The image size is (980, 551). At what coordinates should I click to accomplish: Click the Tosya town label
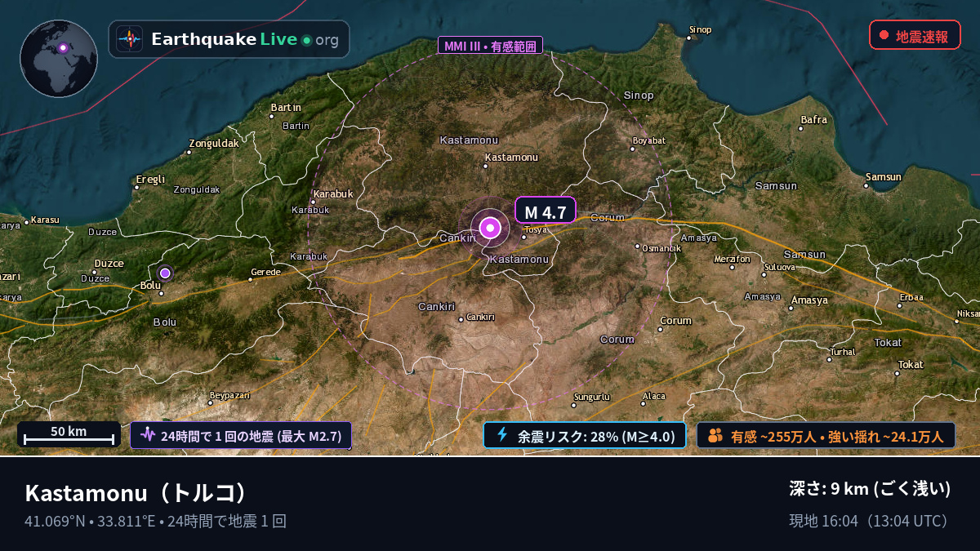536,230
